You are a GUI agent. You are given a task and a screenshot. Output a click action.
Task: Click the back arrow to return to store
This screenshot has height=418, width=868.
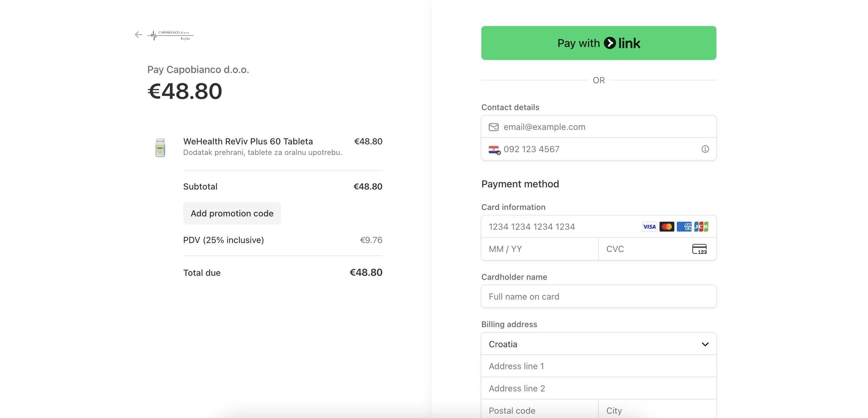tap(138, 35)
